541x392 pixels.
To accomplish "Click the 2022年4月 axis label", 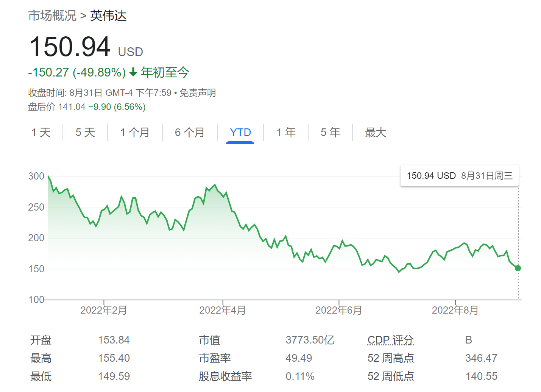I will 223,311.
